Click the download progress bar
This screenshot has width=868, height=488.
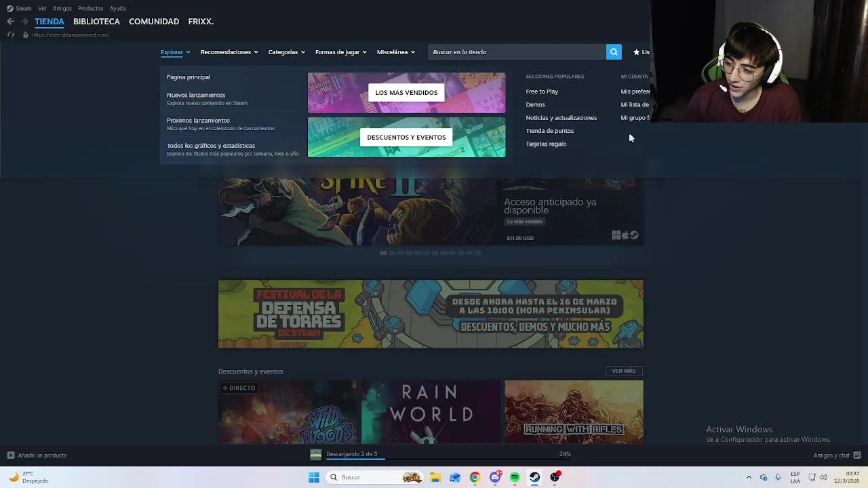[450, 459]
